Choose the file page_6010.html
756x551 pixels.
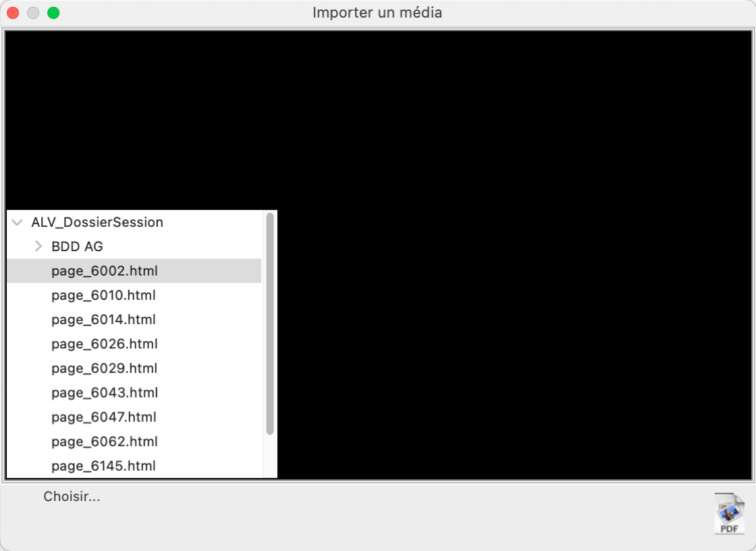click(x=134, y=295)
